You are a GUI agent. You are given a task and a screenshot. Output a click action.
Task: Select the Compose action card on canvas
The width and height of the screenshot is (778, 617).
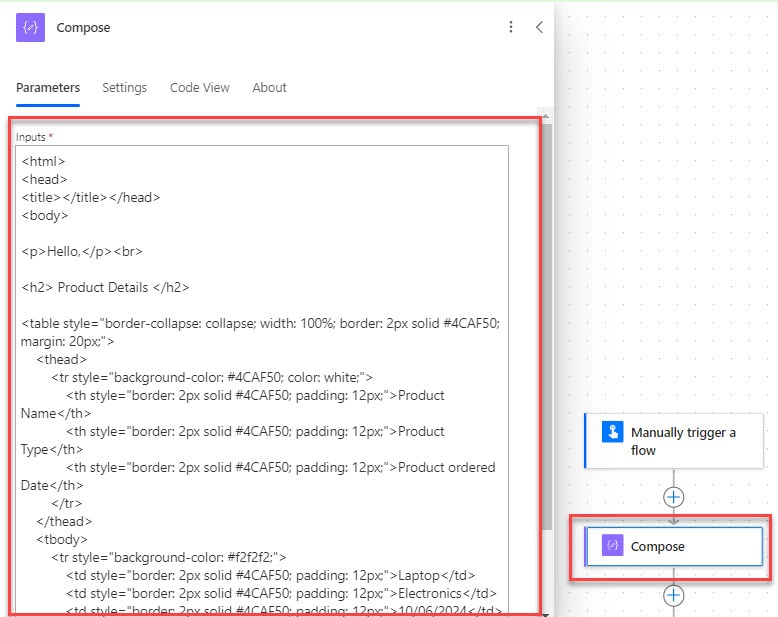[674, 547]
